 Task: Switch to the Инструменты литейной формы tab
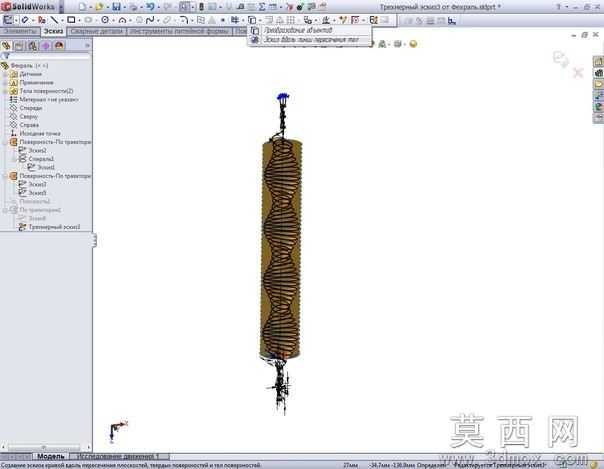pos(180,31)
